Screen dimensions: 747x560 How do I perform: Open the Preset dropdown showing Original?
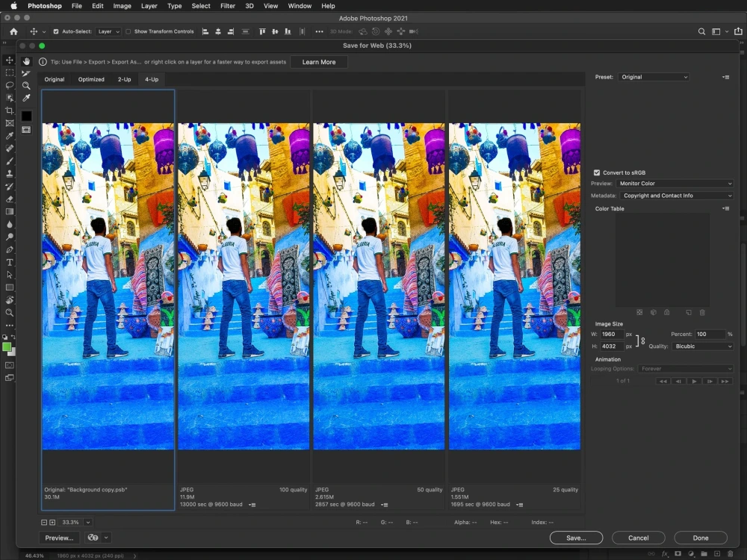[654, 77]
